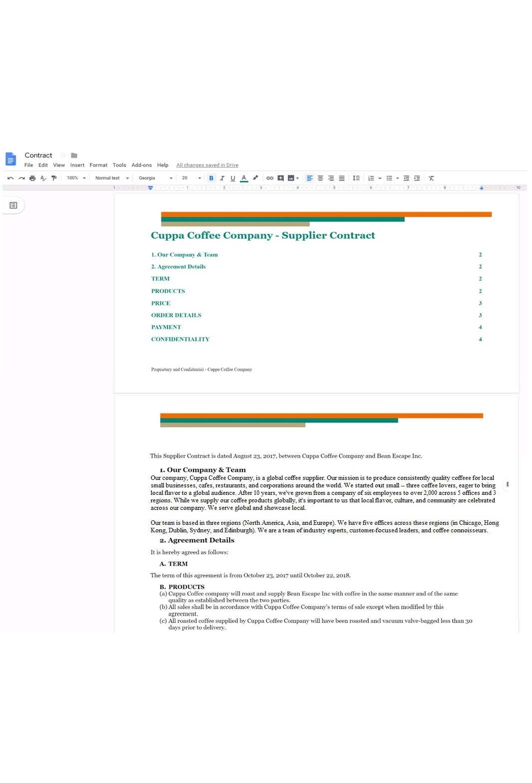The height and width of the screenshot is (783, 532).
Task: Align text to the left
Action: [309, 178]
